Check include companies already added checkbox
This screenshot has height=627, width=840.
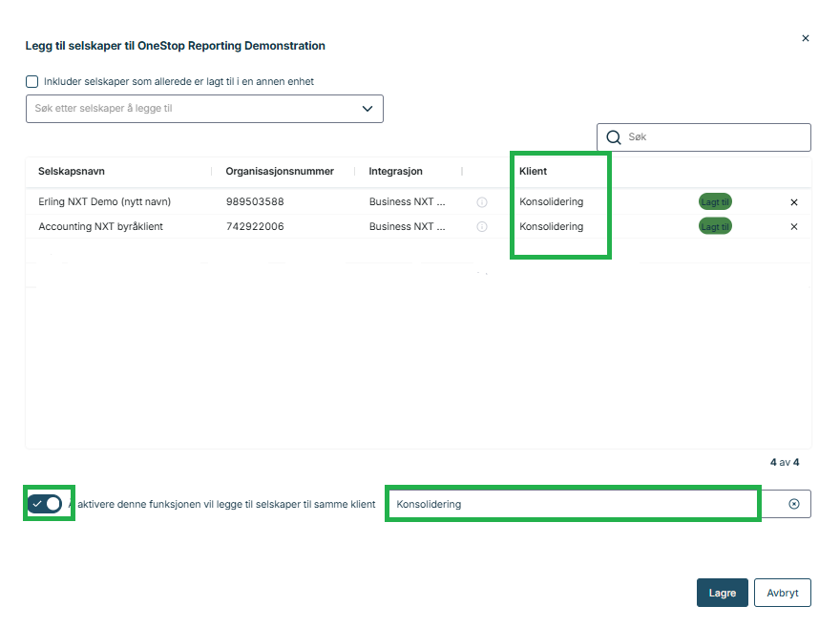click(32, 82)
